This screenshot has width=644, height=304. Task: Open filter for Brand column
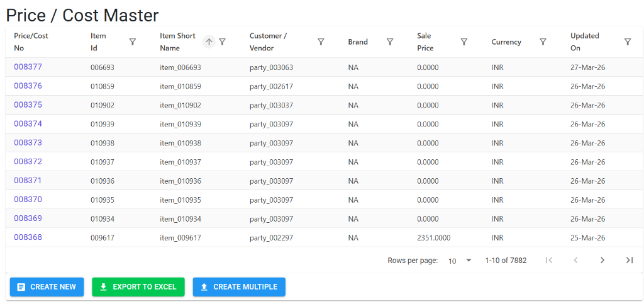click(390, 42)
